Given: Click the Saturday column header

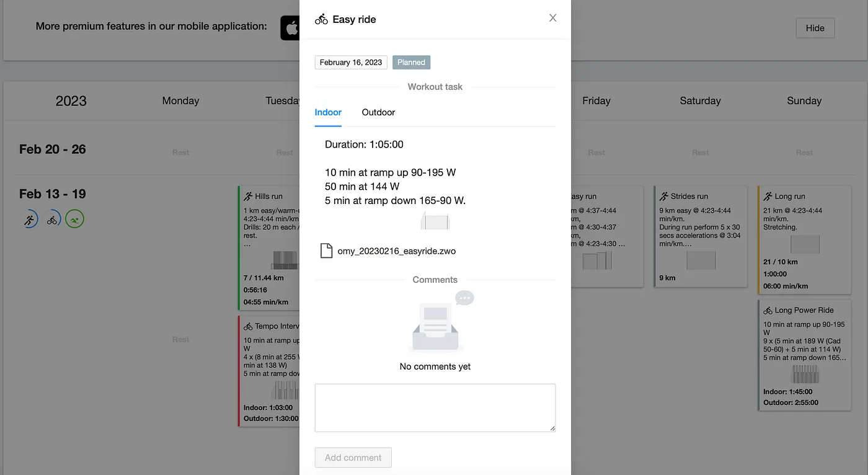Looking at the screenshot, I should [x=700, y=100].
